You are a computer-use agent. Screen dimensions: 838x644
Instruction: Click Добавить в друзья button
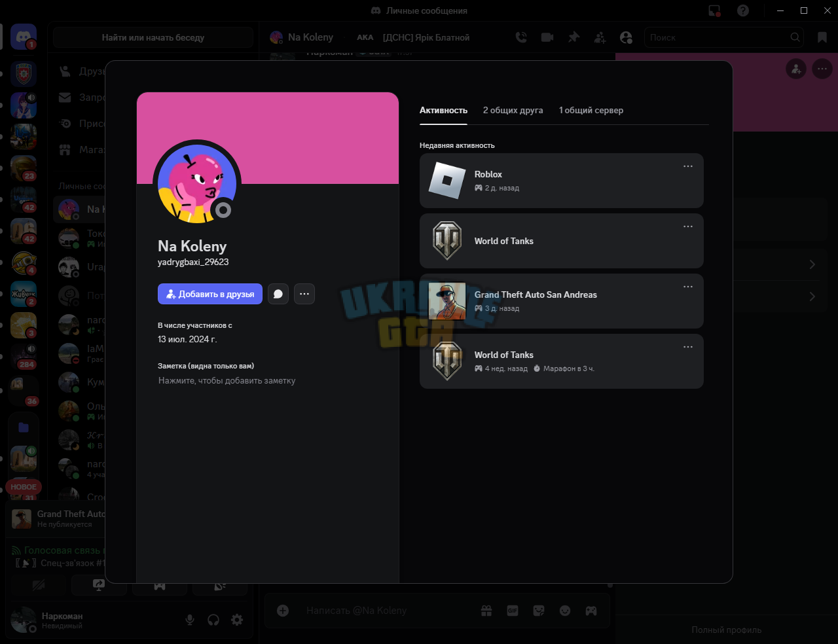coord(210,294)
